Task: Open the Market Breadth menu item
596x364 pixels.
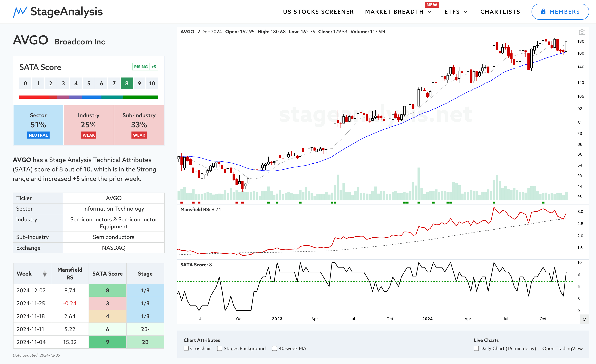Action: tap(394, 12)
